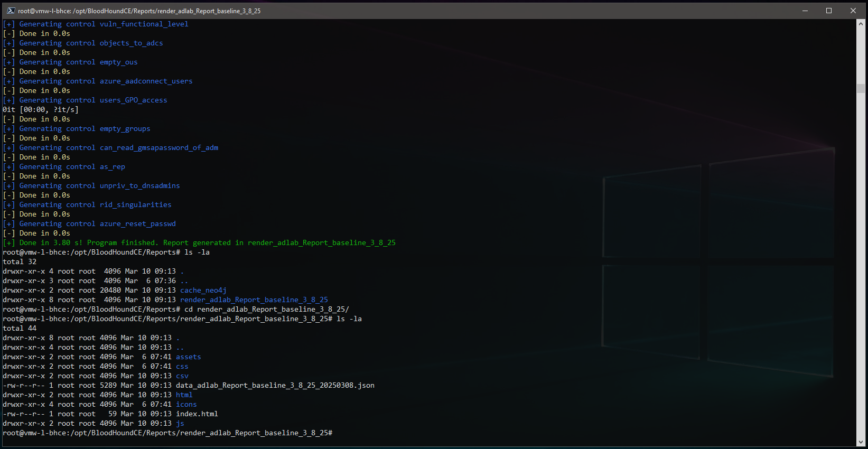Click the index.html file name in listing

pos(197,414)
